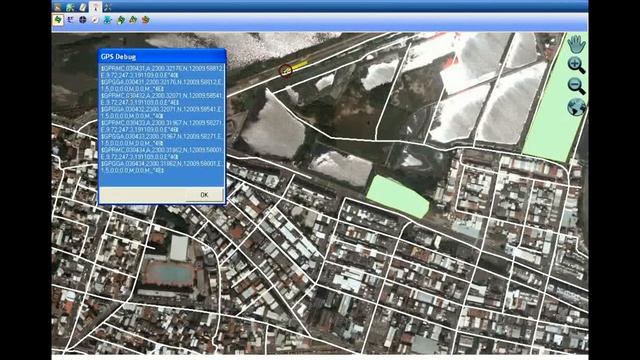Screen dimensions: 640x360
Task: Click the green-brown triangle toolbar icon
Action: point(133,20)
